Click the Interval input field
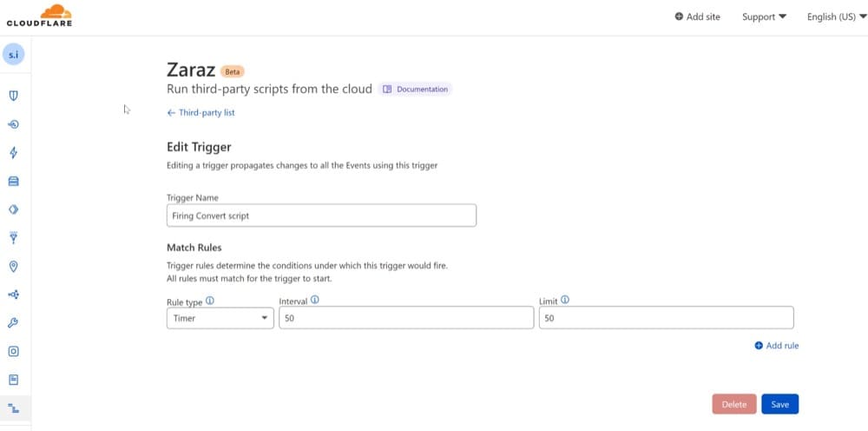868x431 pixels. pos(406,318)
